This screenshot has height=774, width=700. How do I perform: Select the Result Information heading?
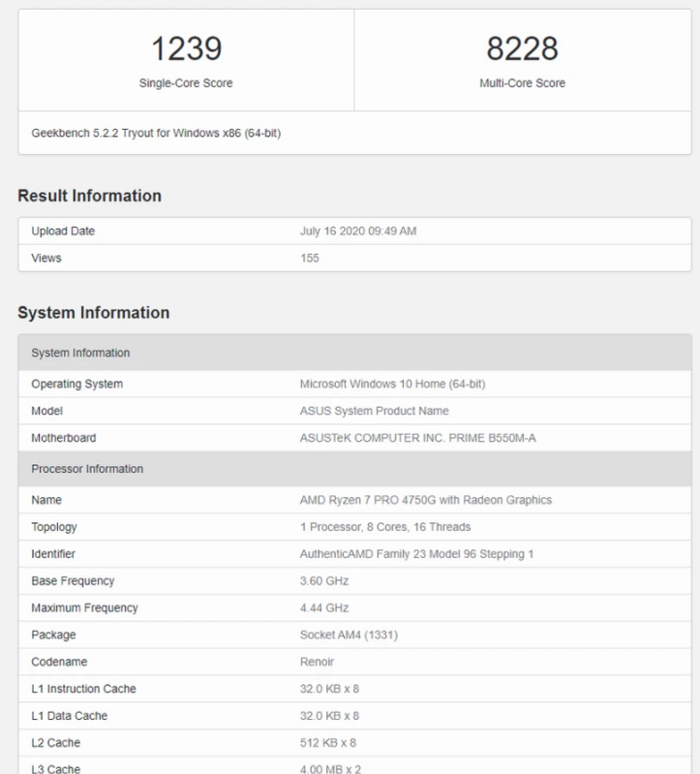tap(89, 196)
